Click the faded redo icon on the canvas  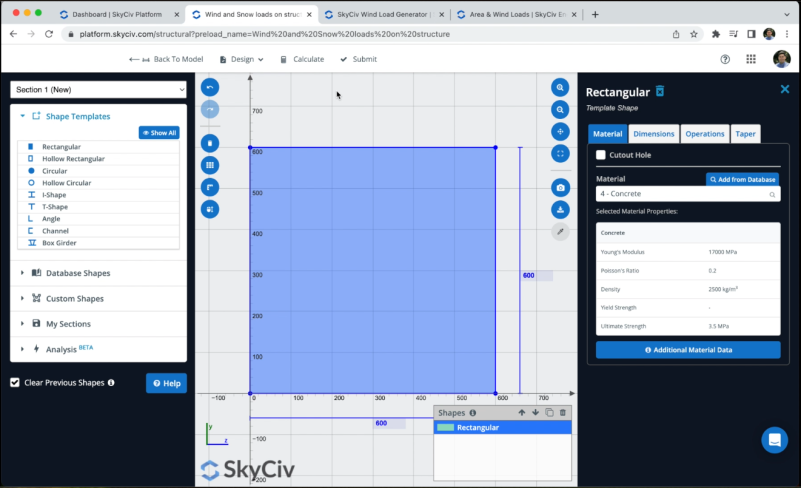(x=210, y=109)
